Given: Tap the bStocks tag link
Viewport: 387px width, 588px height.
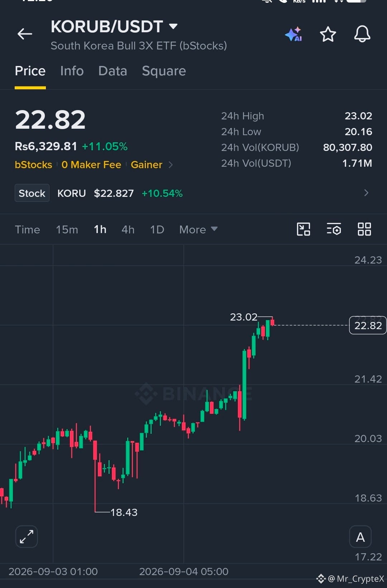Looking at the screenshot, I should 33,165.
